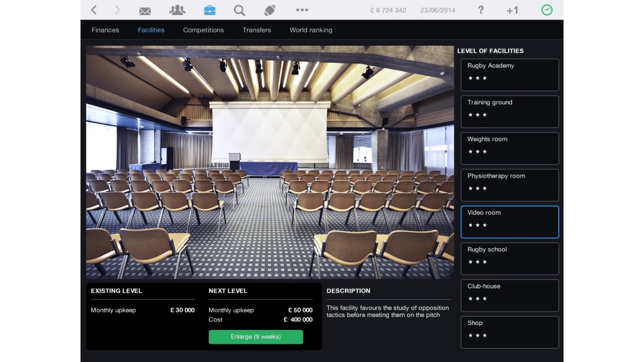Open the mail envelope inbox

[x=145, y=11]
